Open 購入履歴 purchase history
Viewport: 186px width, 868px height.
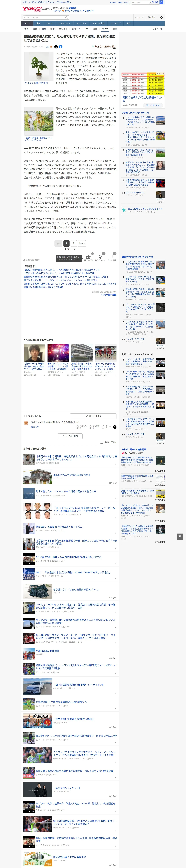coord(152,18)
